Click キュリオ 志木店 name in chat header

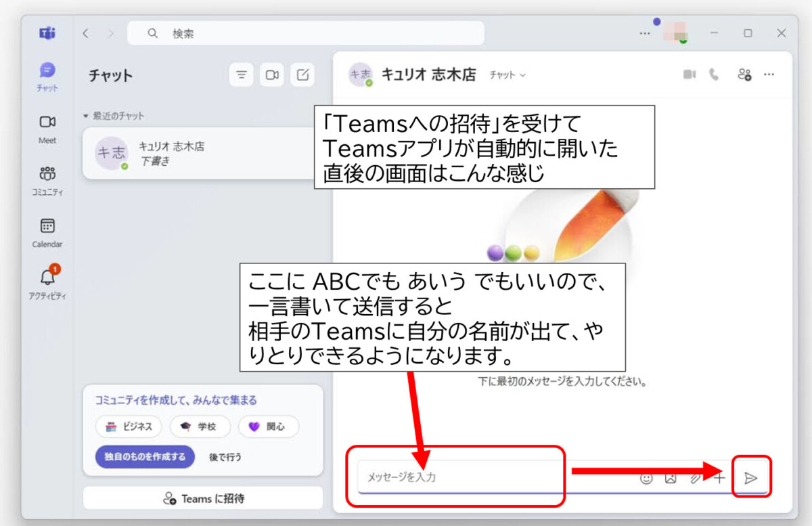(428, 74)
